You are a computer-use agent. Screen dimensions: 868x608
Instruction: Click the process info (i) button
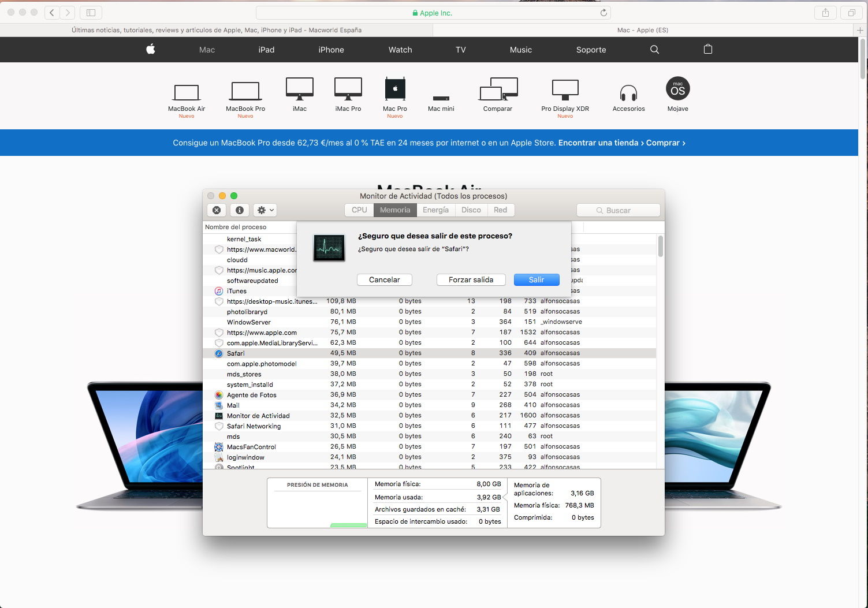[239, 210]
